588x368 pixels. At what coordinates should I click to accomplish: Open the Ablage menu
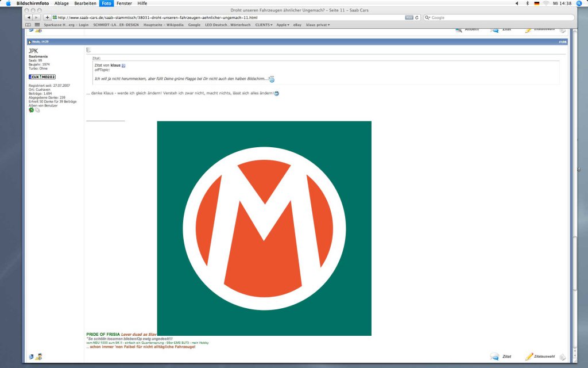pos(61,3)
